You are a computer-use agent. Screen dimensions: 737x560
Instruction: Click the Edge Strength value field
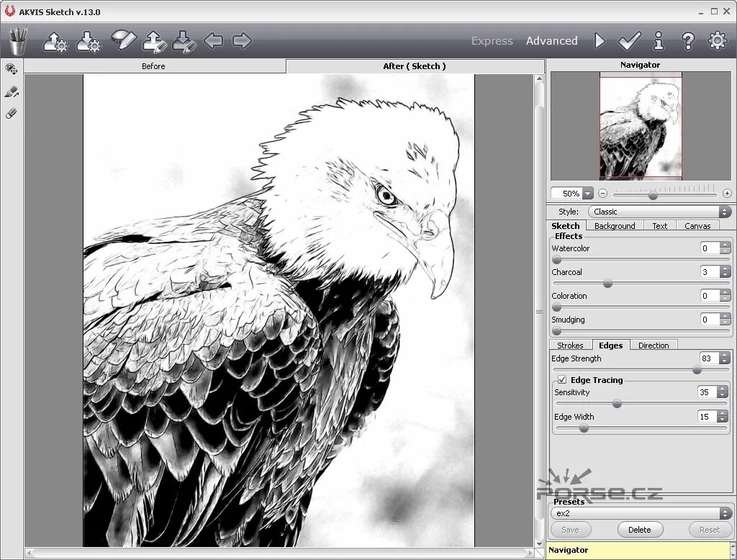pyautogui.click(x=708, y=358)
